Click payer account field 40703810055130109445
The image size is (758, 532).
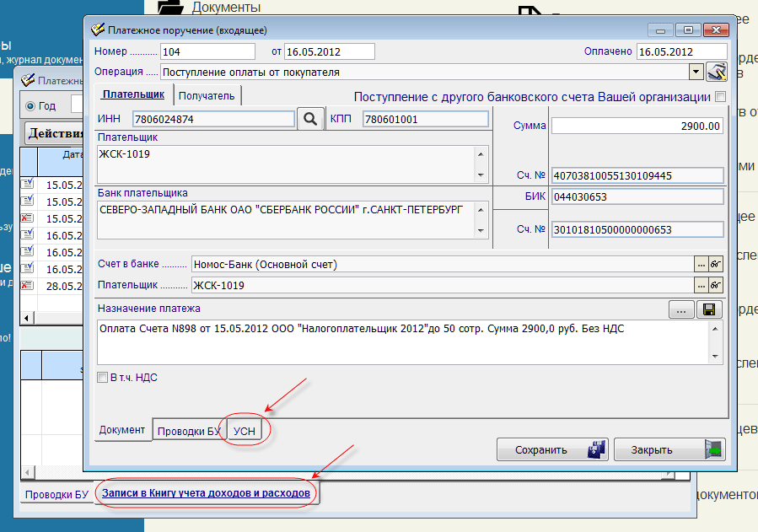tap(637, 175)
